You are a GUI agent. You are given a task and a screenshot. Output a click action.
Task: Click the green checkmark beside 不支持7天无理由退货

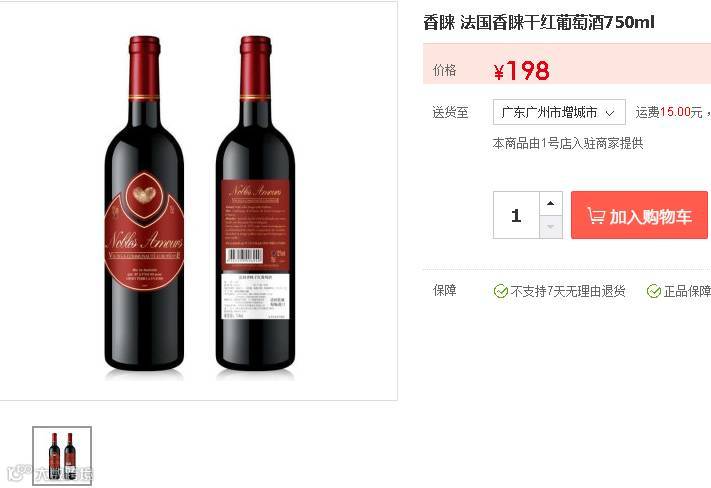click(501, 291)
